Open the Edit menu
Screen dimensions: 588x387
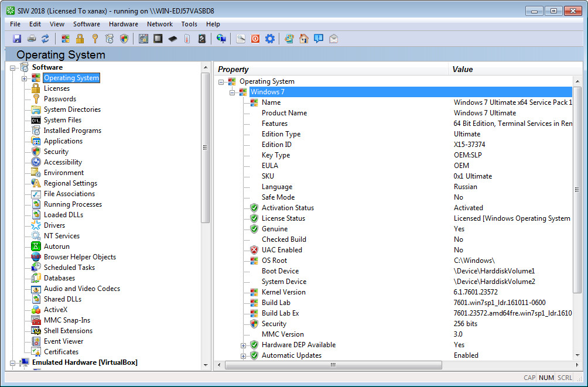35,24
